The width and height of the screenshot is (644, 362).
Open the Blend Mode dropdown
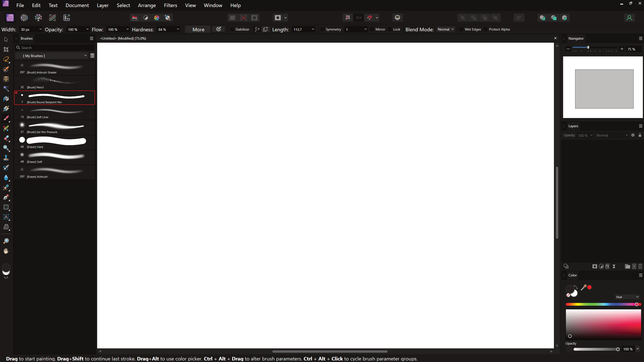(445, 29)
